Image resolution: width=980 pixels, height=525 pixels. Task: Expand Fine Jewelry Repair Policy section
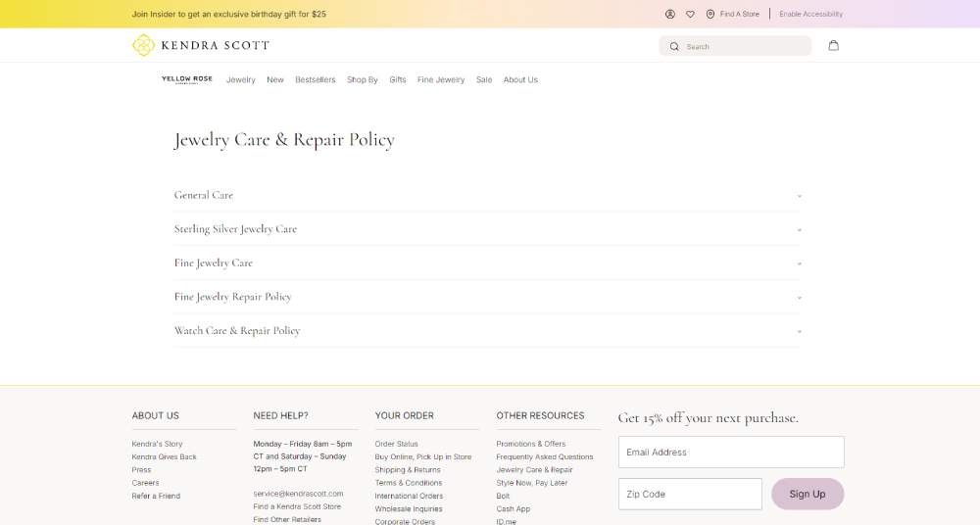click(487, 296)
